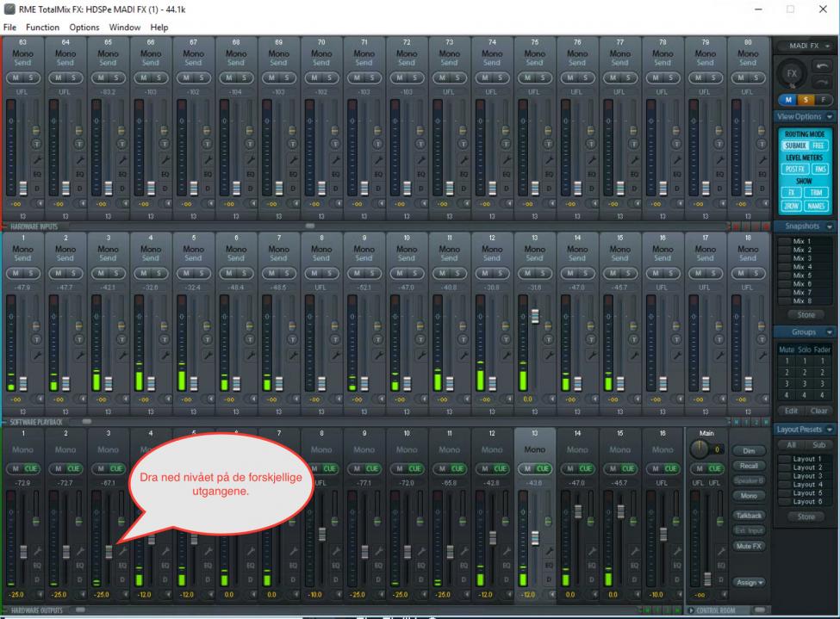Click the Talkback button

click(749, 516)
